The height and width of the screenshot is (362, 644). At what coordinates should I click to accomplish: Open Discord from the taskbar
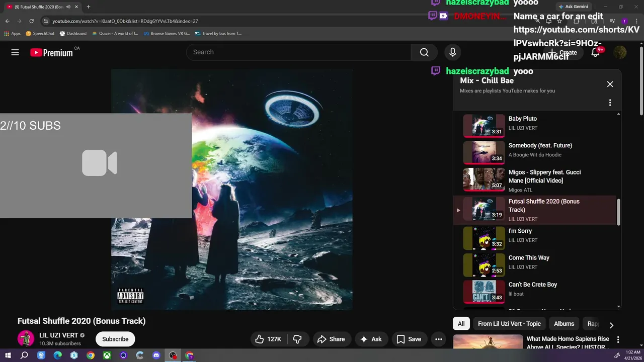(x=156, y=355)
